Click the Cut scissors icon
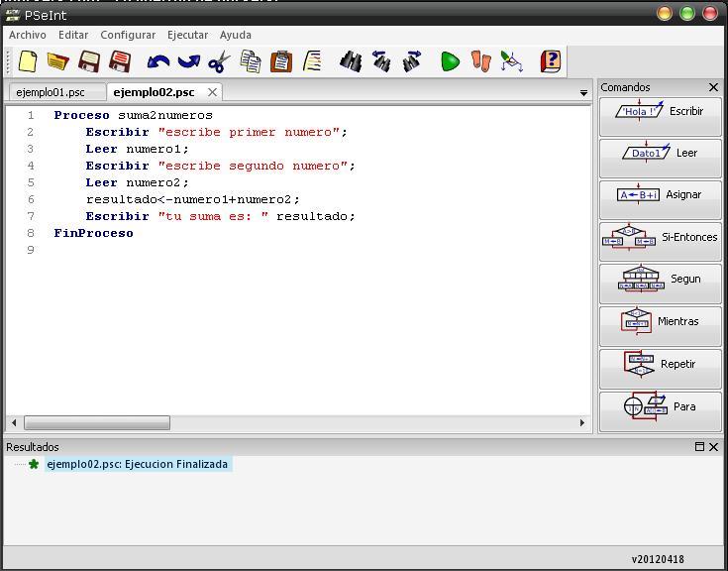728x571 pixels. [x=219, y=61]
